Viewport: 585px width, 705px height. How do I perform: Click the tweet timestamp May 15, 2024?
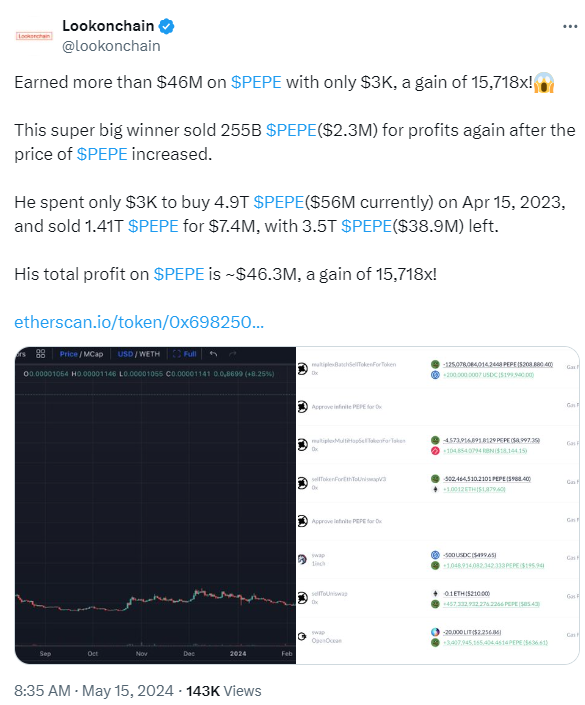coord(128,691)
